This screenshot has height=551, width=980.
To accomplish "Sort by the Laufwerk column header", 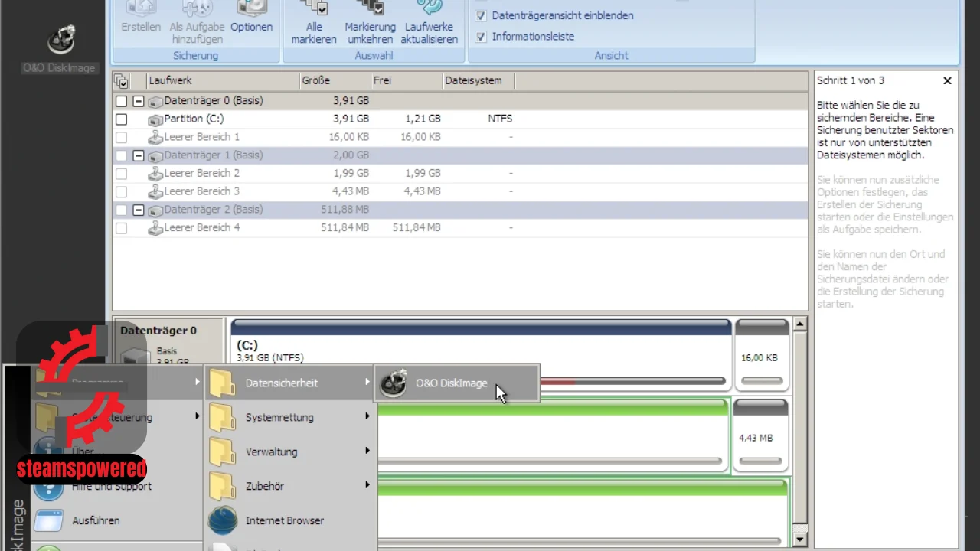I will tap(223, 80).
